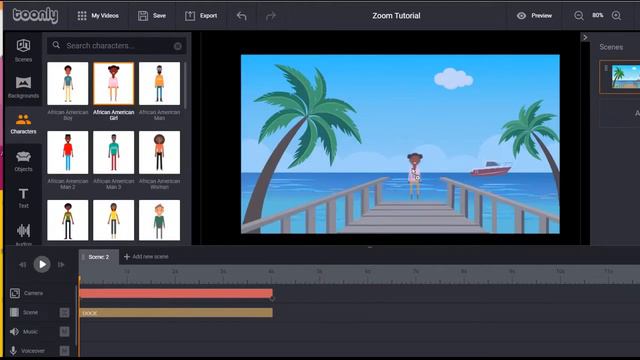Open the Backgrounds library panel
Image resolution: width=640 pixels, height=360 pixels.
[x=23, y=87]
